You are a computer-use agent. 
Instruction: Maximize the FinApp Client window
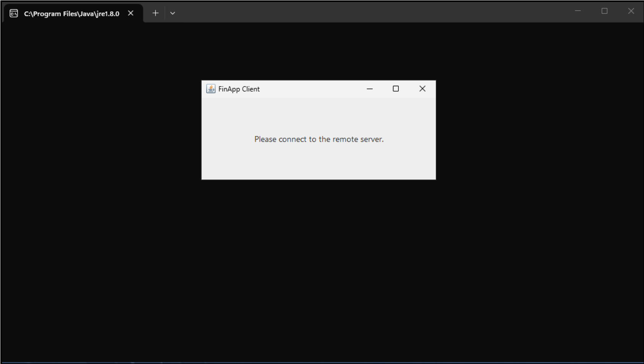(x=396, y=89)
